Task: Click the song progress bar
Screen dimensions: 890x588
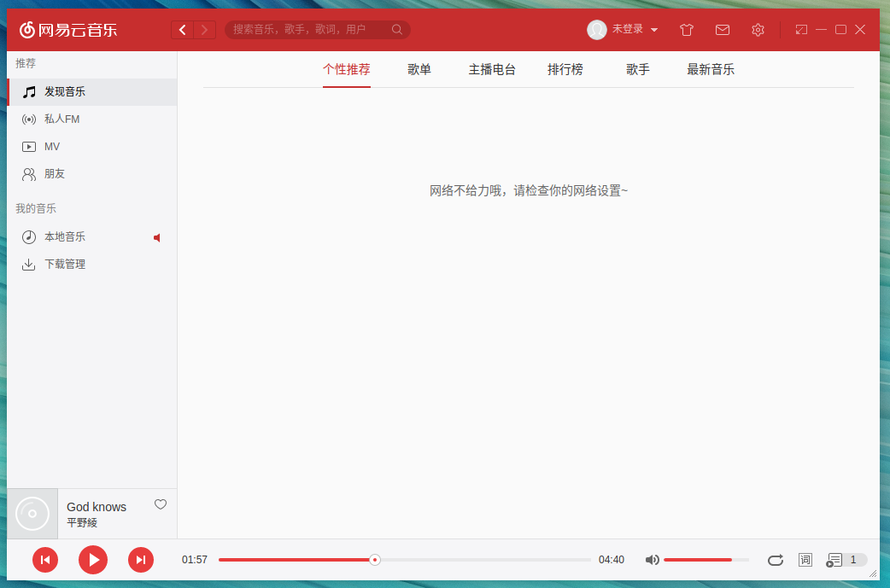Action: [478, 560]
